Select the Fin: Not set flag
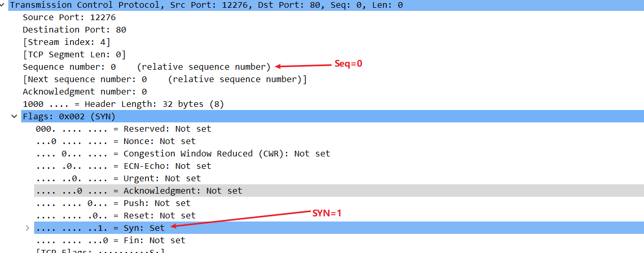This screenshot has width=644, height=253. (x=111, y=240)
